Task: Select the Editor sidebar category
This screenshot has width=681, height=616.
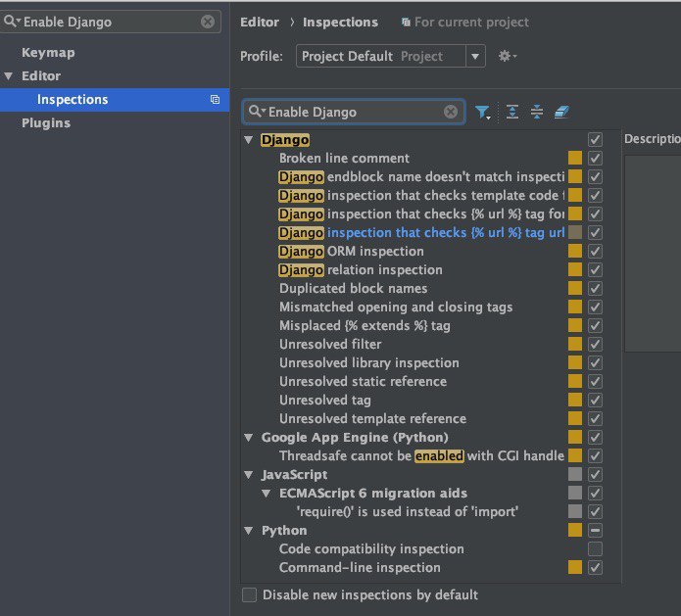Action: tap(41, 76)
